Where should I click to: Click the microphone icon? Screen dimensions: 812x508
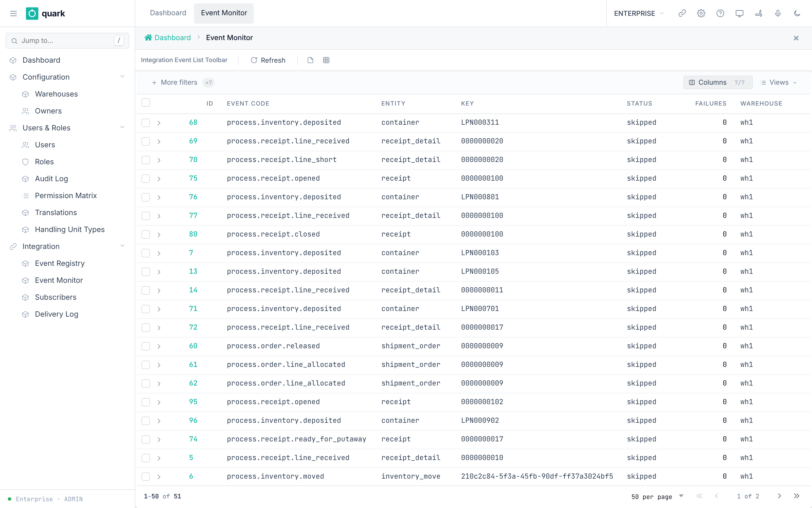tap(778, 14)
